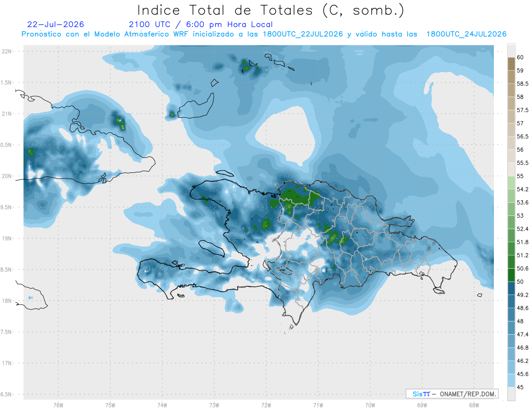Click the '17N' latitude label
532x411 pixels.
click(x=7, y=364)
